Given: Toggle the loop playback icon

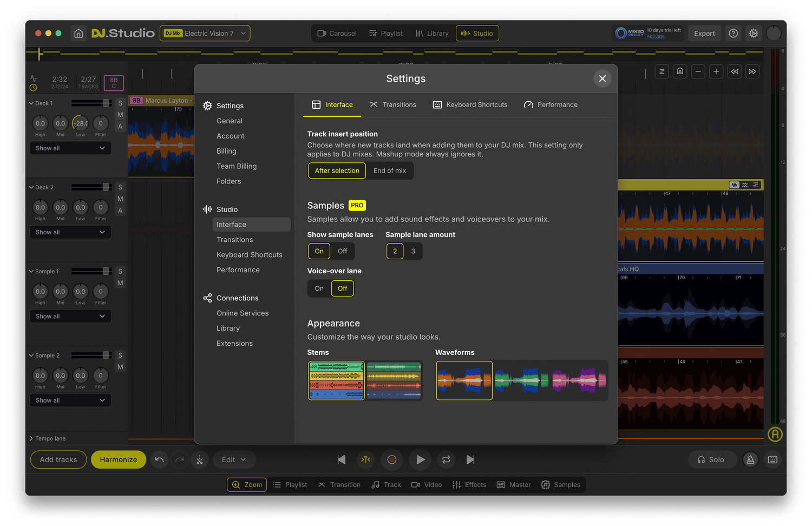Looking at the screenshot, I should (x=446, y=459).
